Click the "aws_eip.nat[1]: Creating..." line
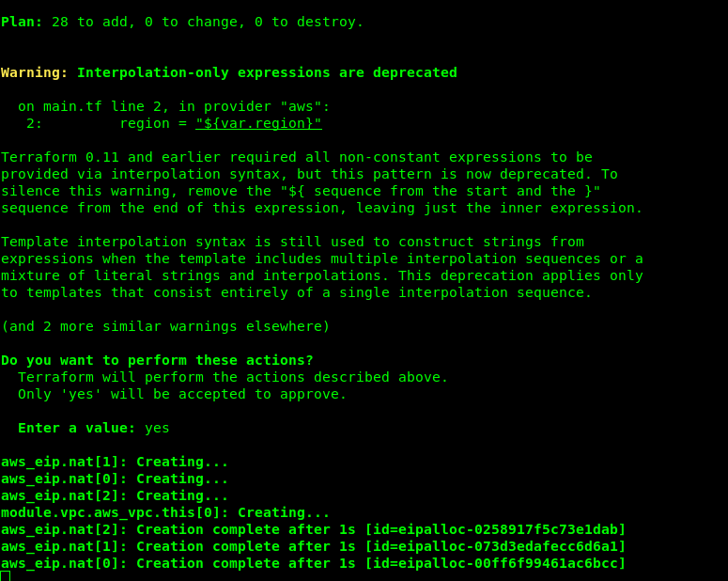The width and height of the screenshot is (728, 581). coord(115,462)
